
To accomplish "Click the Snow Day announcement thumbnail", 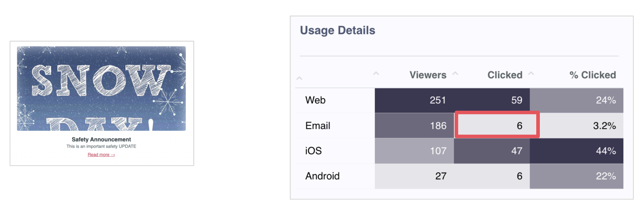I will (x=101, y=89).
